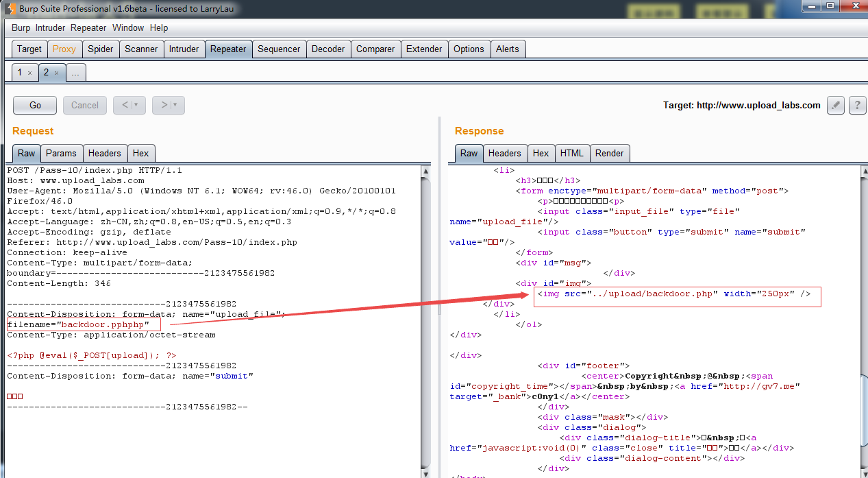Click the Cancel button
The image size is (868, 478).
tap(85, 105)
